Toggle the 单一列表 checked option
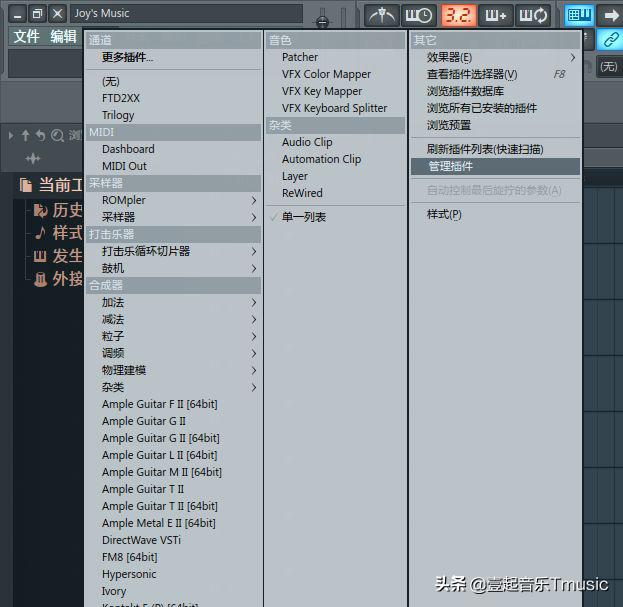Viewport: 623px width, 607px height. click(x=303, y=217)
